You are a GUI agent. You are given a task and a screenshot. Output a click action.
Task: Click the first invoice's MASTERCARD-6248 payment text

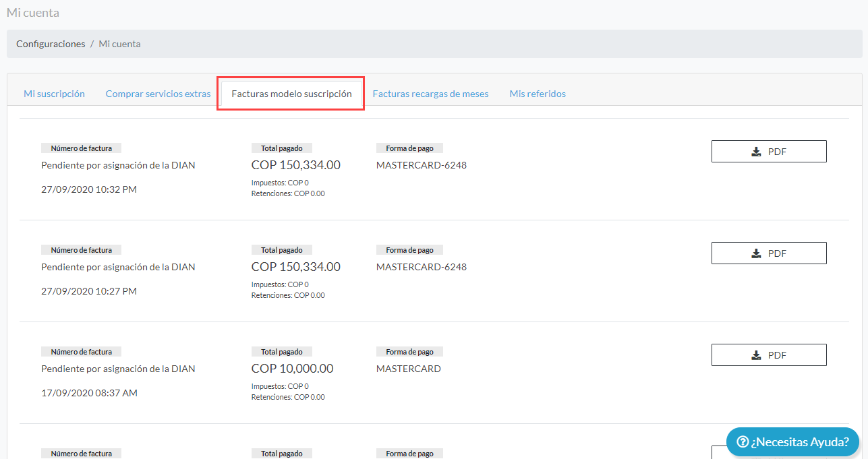(x=421, y=165)
